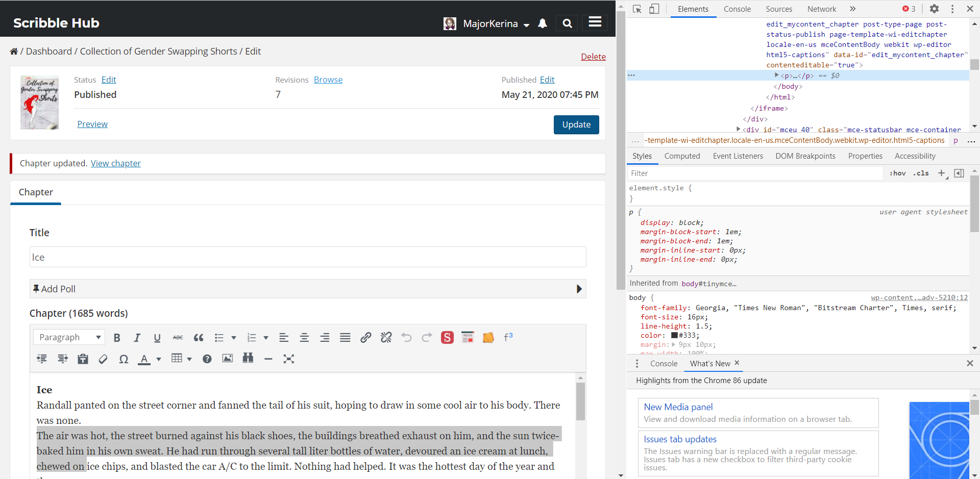The width and height of the screenshot is (980, 479).
Task: Follow the View chapter link
Action: tap(116, 163)
